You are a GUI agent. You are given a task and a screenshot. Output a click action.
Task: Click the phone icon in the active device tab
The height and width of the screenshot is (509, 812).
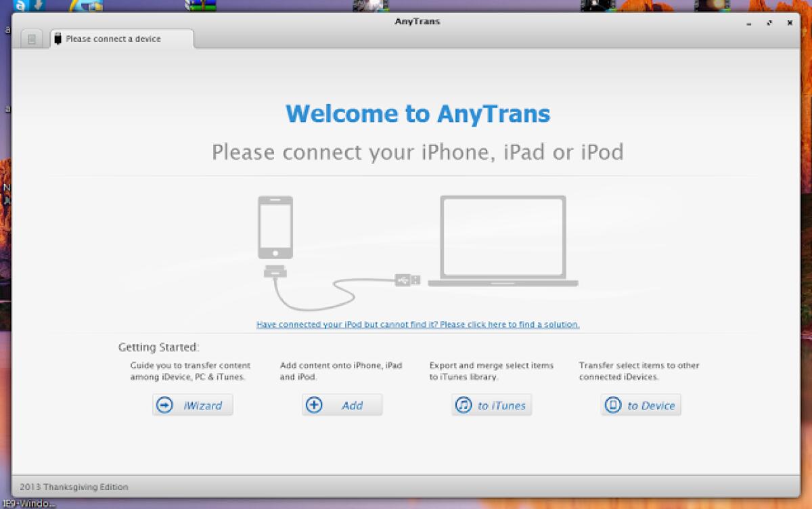[x=57, y=39]
